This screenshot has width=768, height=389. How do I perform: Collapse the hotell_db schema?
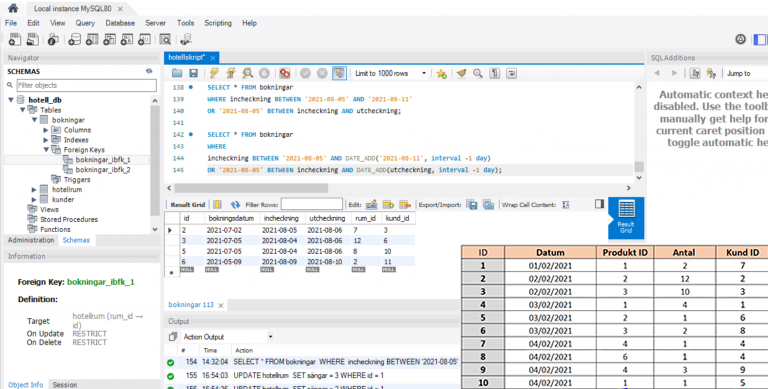tap(11, 100)
